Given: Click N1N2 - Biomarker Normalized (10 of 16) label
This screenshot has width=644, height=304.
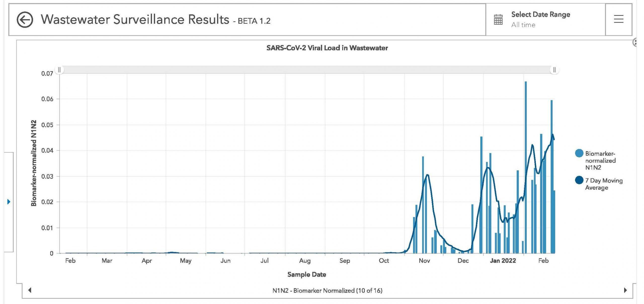Looking at the screenshot, I should [x=327, y=290].
